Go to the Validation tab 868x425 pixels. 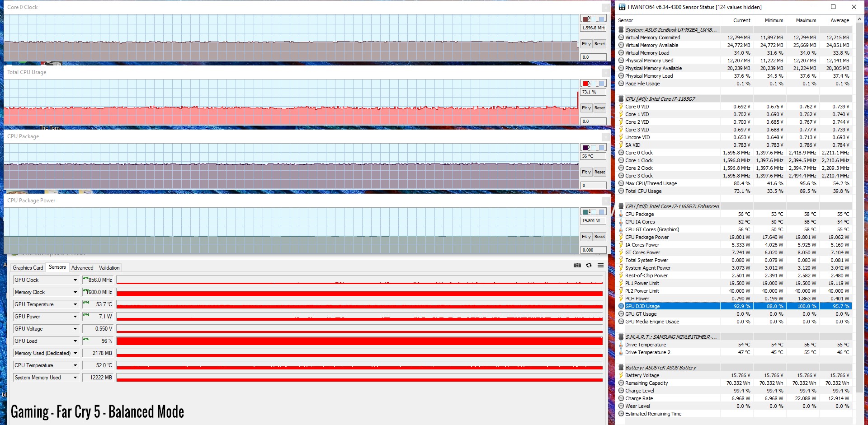point(109,268)
